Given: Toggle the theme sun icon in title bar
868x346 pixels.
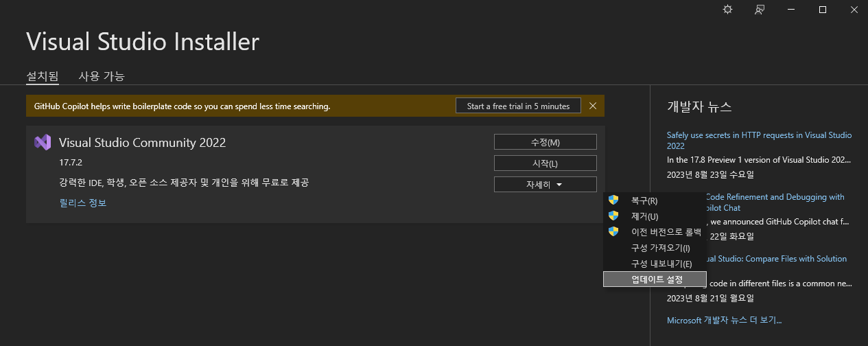Looking at the screenshot, I should (x=728, y=10).
